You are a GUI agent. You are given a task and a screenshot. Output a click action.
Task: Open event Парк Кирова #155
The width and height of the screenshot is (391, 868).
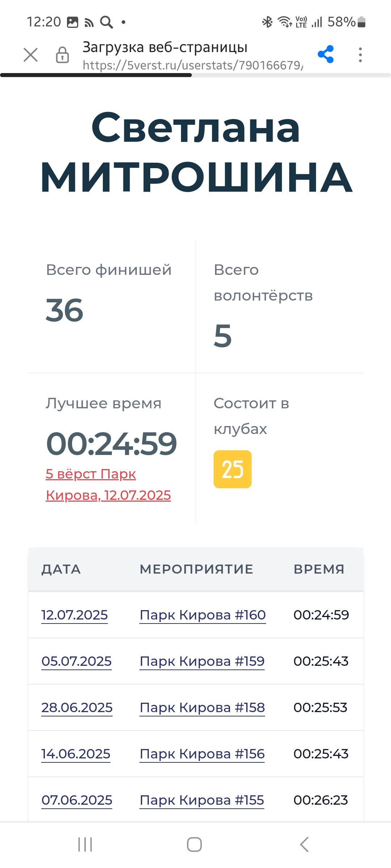point(202,800)
